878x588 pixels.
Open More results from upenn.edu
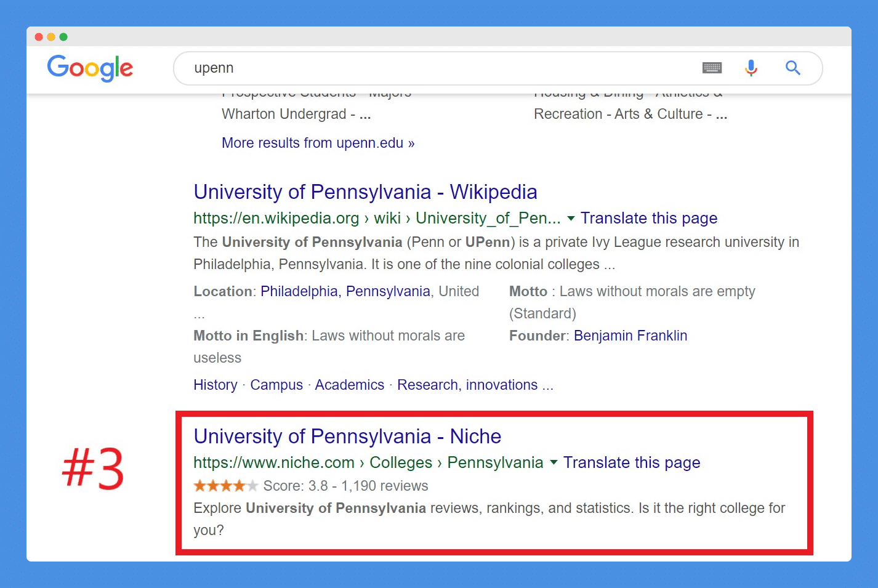coord(318,143)
